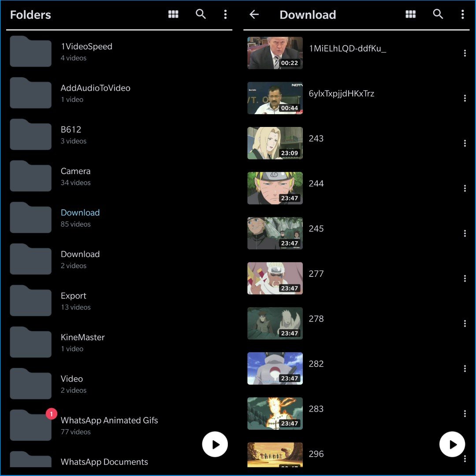Open search in Folders screen
Screen dimensions: 476x476
coord(201,14)
